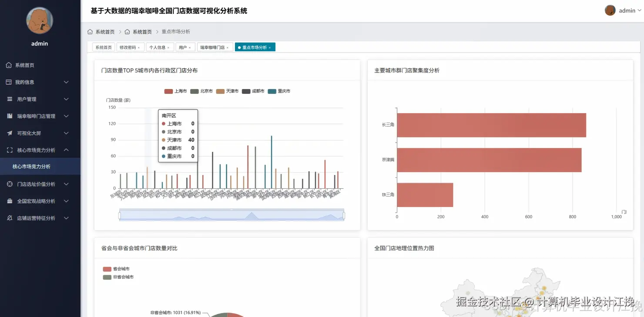
Task: Click the second 系统首页 breadcrumb link
Action: pyautogui.click(x=142, y=32)
